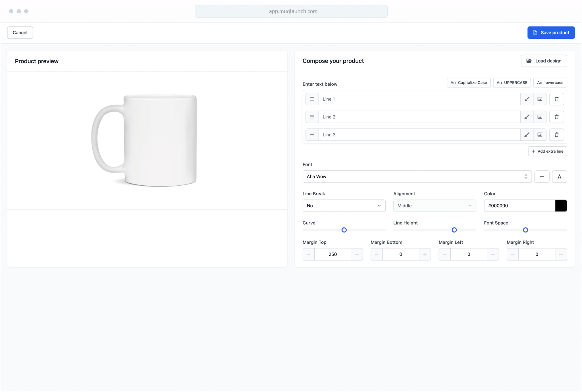Increase Margin Top with plus button

357,254
